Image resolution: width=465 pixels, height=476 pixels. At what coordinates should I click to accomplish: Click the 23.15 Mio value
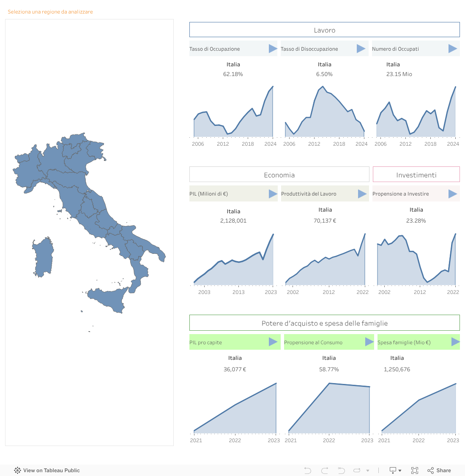pos(399,74)
